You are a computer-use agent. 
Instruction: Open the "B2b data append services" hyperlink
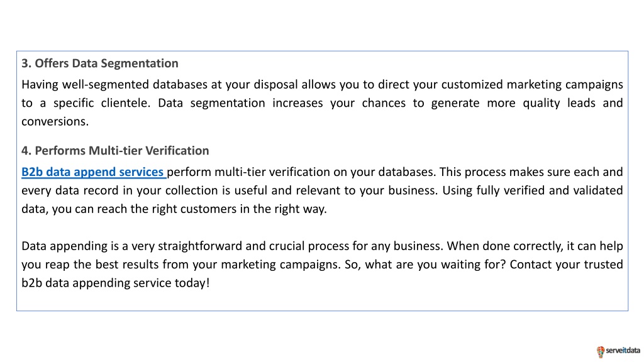point(93,172)
